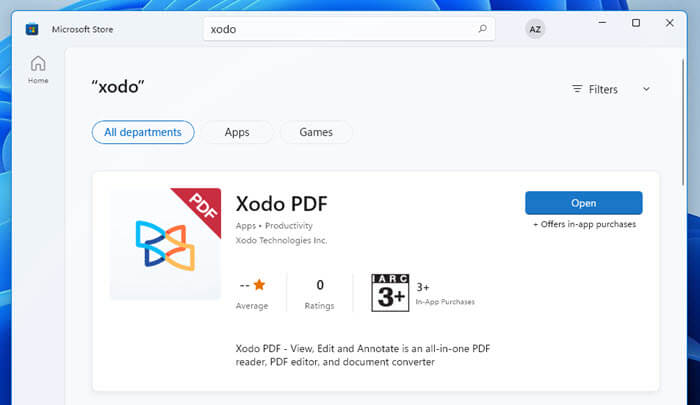This screenshot has width=700, height=405.
Task: Open the AZ account profile
Action: pos(535,29)
